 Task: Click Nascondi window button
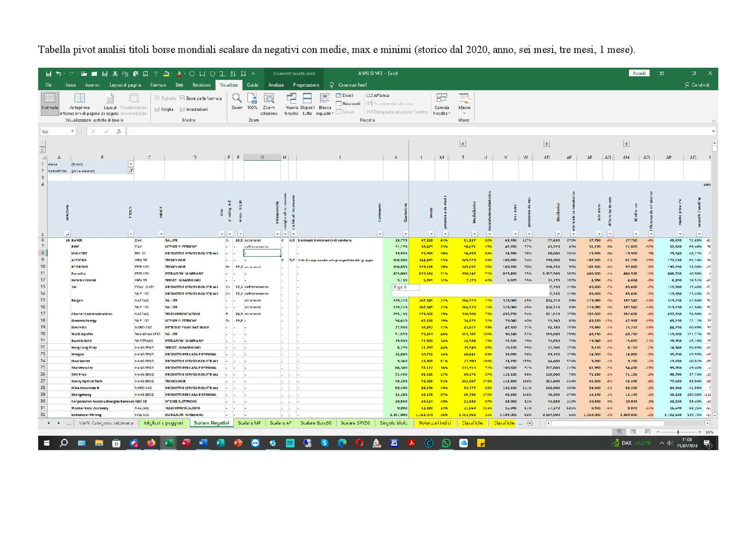(x=348, y=104)
